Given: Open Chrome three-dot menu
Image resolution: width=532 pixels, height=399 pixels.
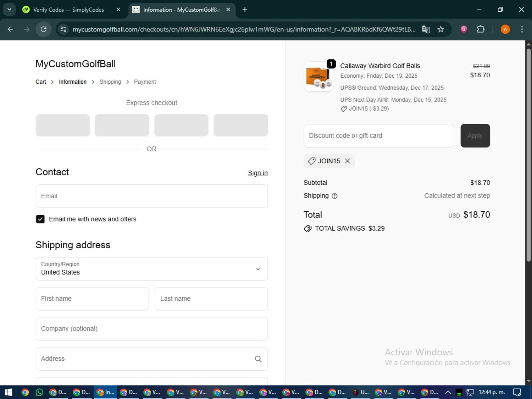Looking at the screenshot, I should point(522,29).
